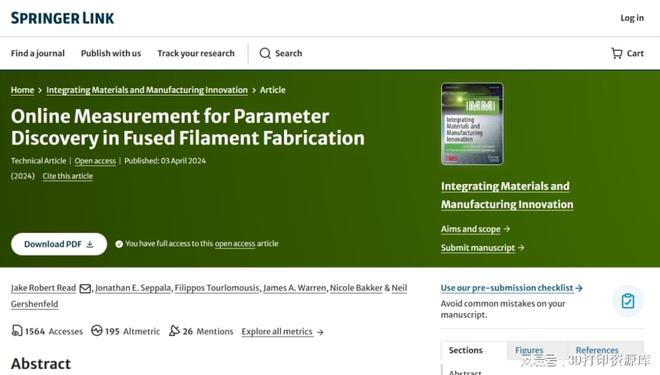
Task: Click Submit manuscript link
Action: (x=478, y=248)
